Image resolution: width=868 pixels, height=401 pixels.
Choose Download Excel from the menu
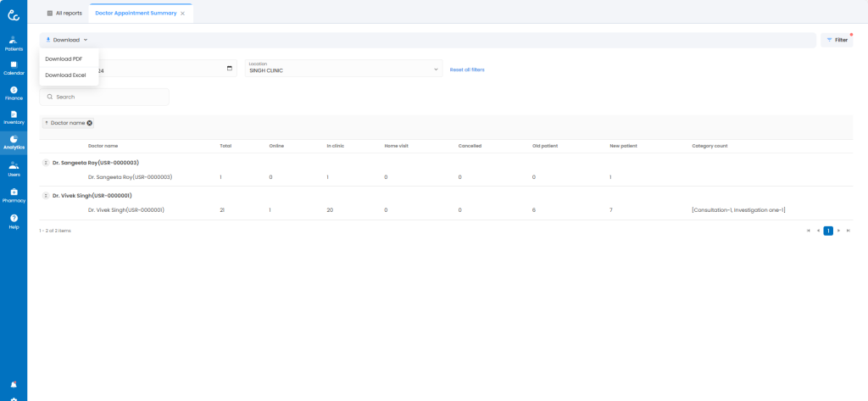(65, 75)
